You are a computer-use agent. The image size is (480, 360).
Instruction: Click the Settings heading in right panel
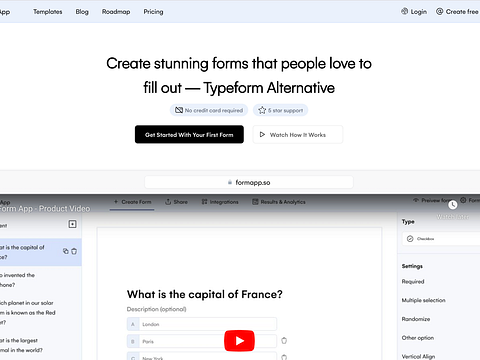click(x=412, y=266)
